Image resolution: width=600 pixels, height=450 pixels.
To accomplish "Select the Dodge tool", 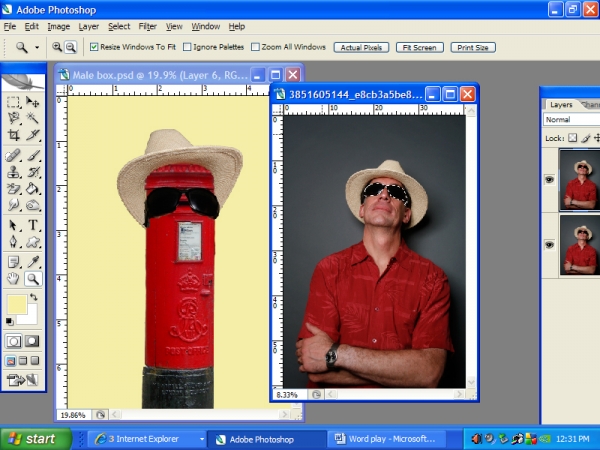I will pyautogui.click(x=33, y=205).
